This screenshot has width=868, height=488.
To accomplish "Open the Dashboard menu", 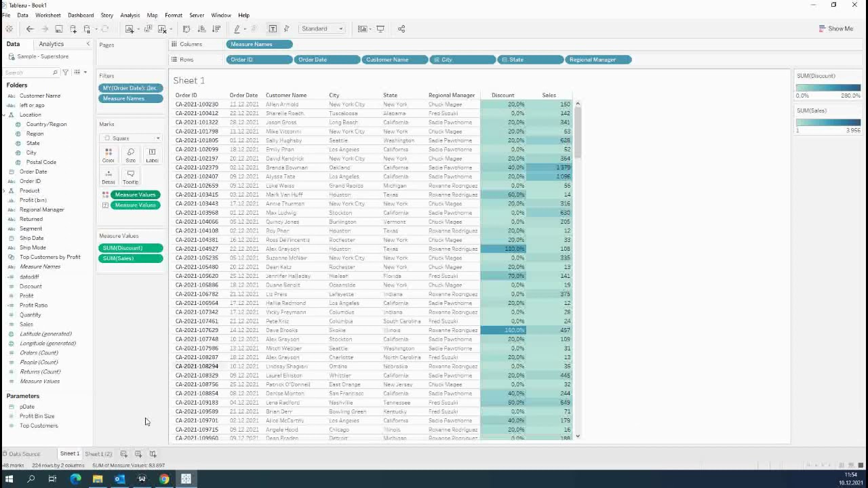I will (x=81, y=15).
